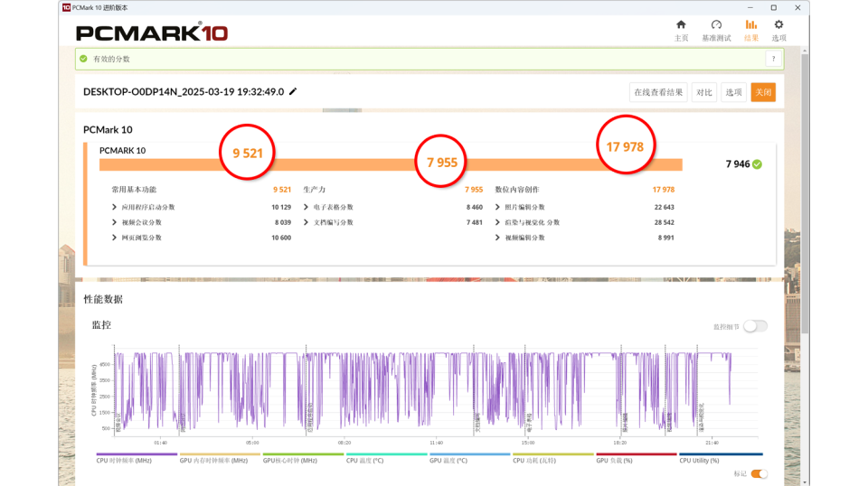The height and width of the screenshot is (486, 868).
Task: Open the 主页 home icon
Action: [681, 25]
